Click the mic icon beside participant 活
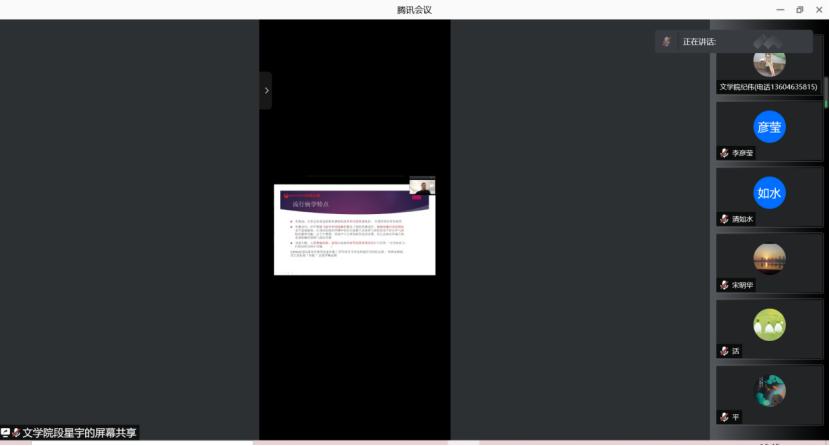 pyautogui.click(x=724, y=351)
